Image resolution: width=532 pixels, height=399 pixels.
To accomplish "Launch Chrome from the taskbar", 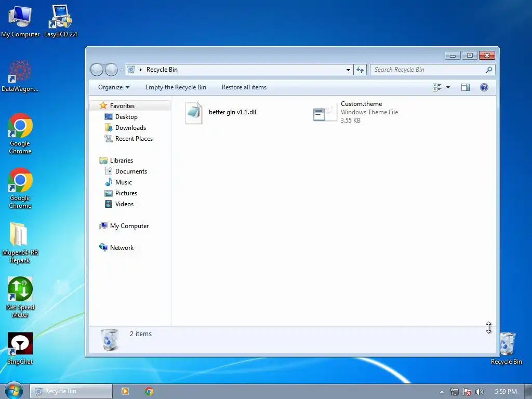I will pos(149,391).
